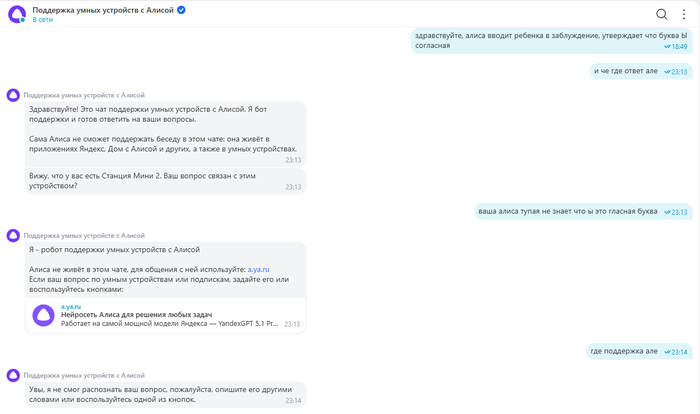Screen dimensions: 700x414
Task: Click bot avatar beside the 'Здравствуйте!' greeting message
Action: click(13, 95)
